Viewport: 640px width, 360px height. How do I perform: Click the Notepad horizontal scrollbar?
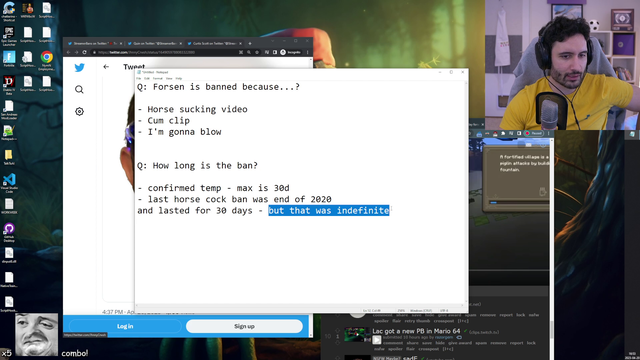coord(300,305)
